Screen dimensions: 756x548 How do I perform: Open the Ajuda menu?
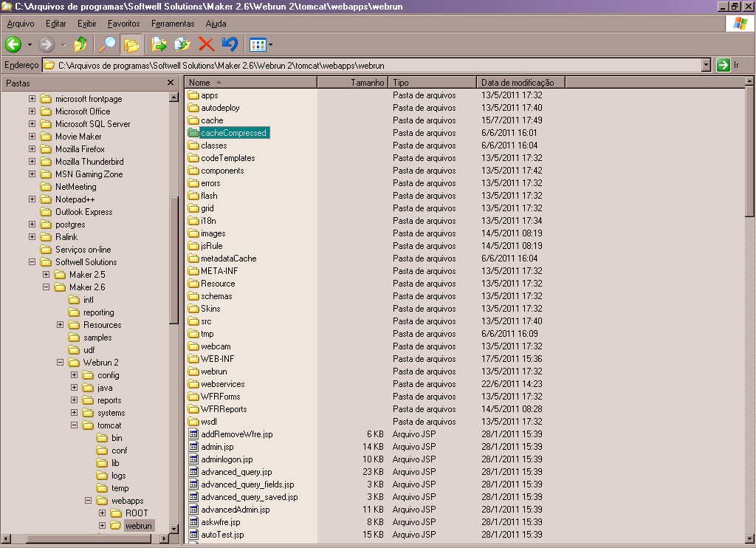tap(216, 24)
